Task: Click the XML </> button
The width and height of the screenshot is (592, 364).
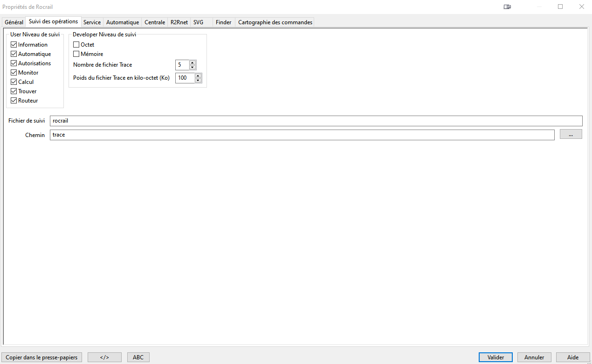Action: click(x=104, y=357)
